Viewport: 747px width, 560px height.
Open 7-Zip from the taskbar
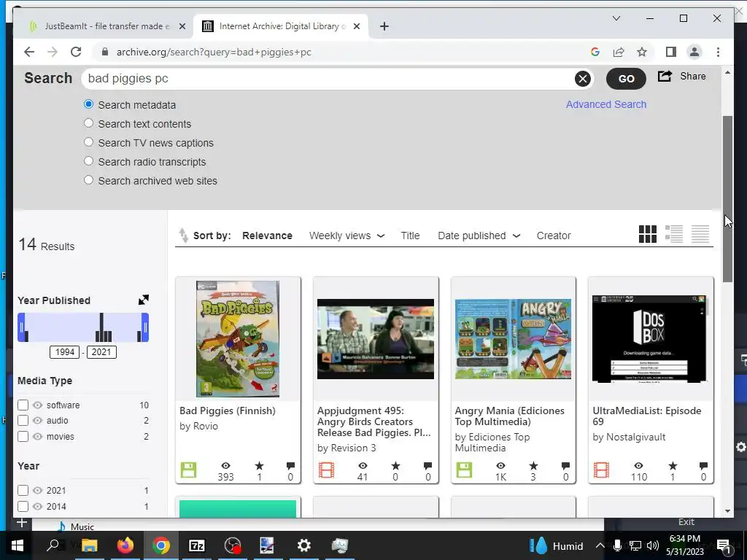(197, 545)
